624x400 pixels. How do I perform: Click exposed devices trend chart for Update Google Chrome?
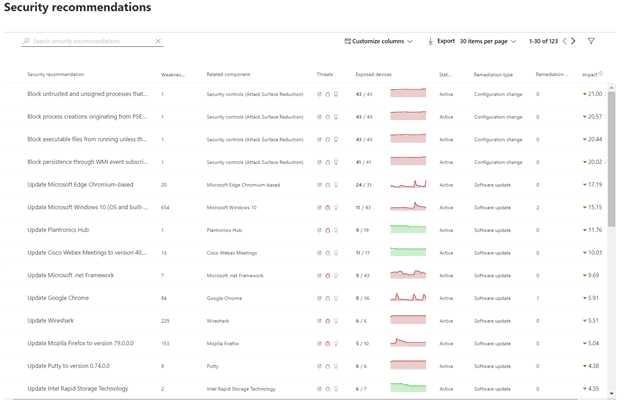408,297
